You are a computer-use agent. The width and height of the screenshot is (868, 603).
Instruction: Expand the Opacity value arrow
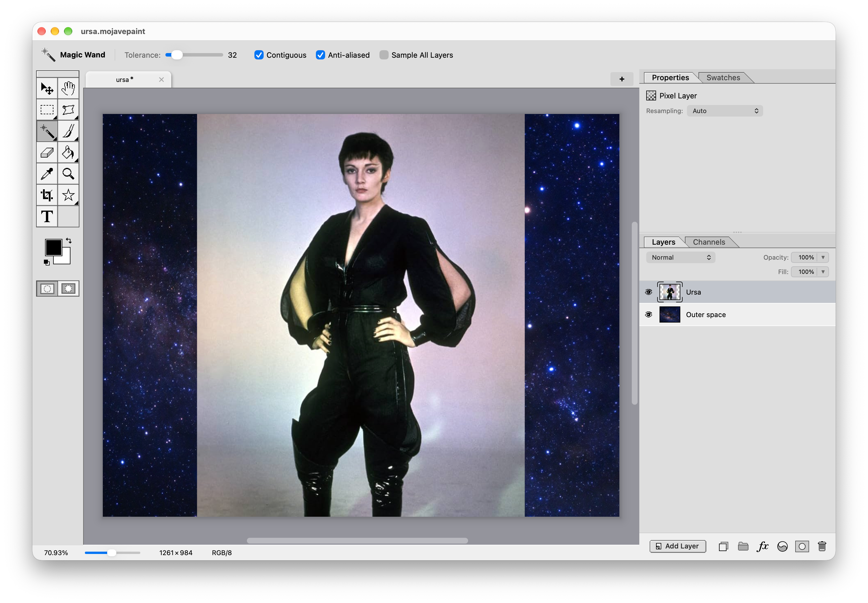[x=823, y=258]
